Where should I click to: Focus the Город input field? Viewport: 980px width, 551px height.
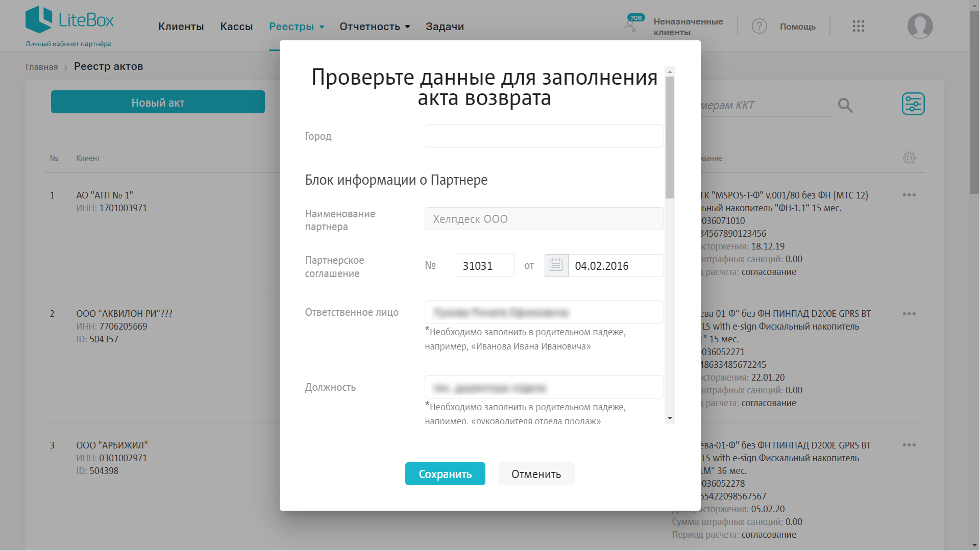tap(544, 136)
